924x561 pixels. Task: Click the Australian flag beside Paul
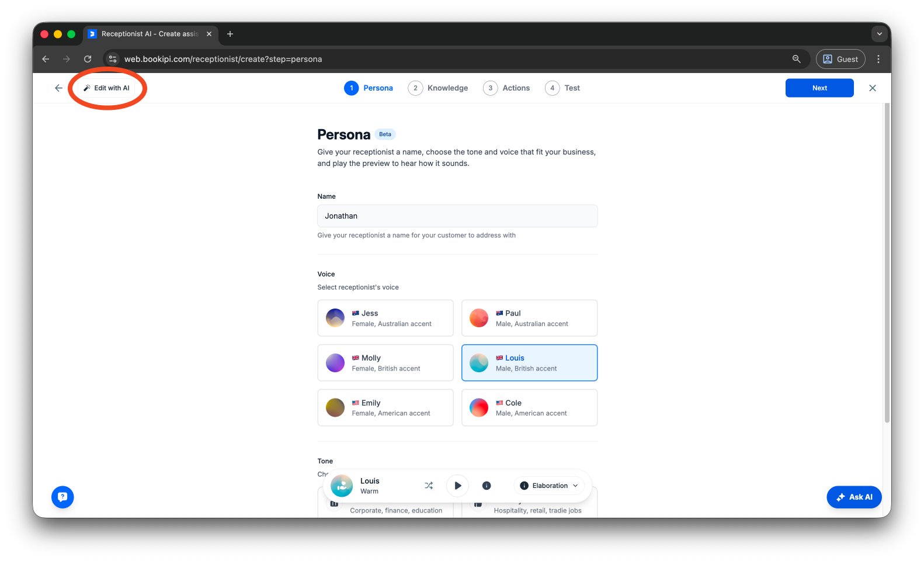click(x=499, y=313)
